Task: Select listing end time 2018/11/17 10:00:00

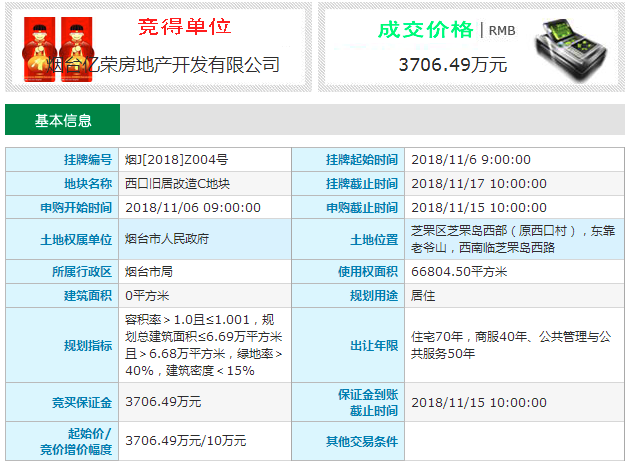Action: (x=479, y=184)
